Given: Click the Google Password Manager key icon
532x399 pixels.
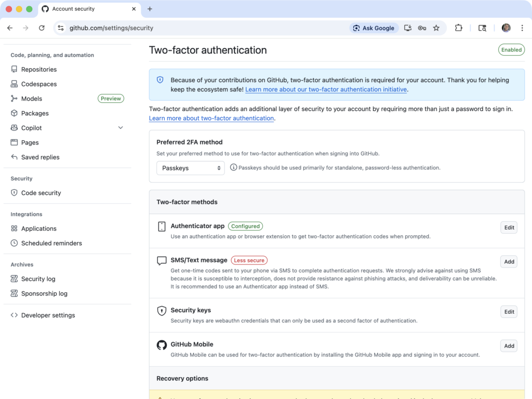Looking at the screenshot, I should [422, 28].
